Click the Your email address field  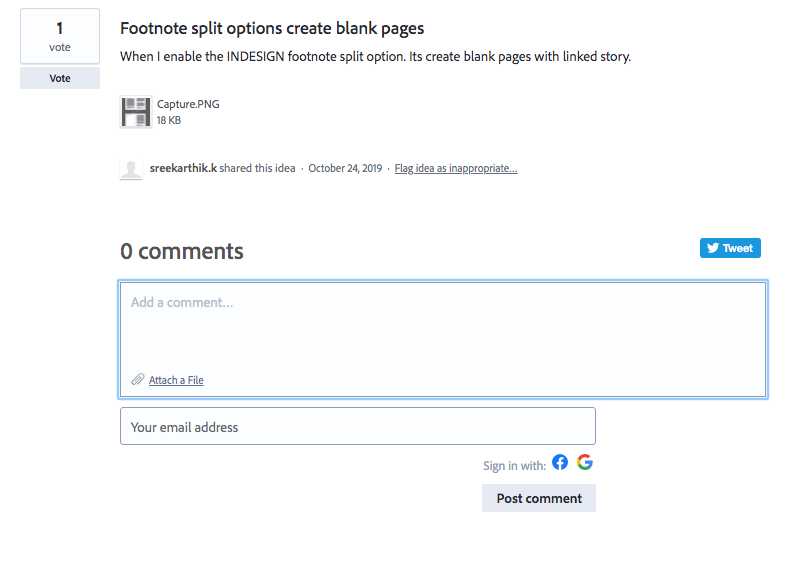coord(357,427)
